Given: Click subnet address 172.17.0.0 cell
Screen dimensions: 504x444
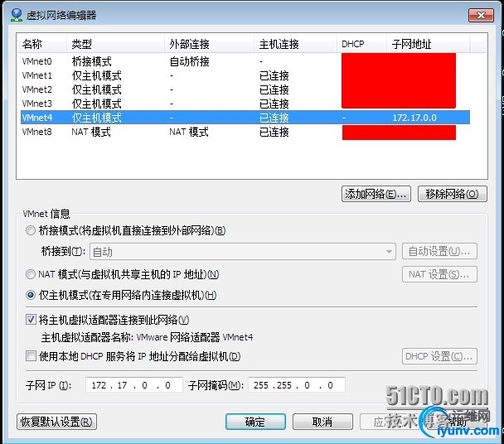Looking at the screenshot, I should pyautogui.click(x=414, y=118).
